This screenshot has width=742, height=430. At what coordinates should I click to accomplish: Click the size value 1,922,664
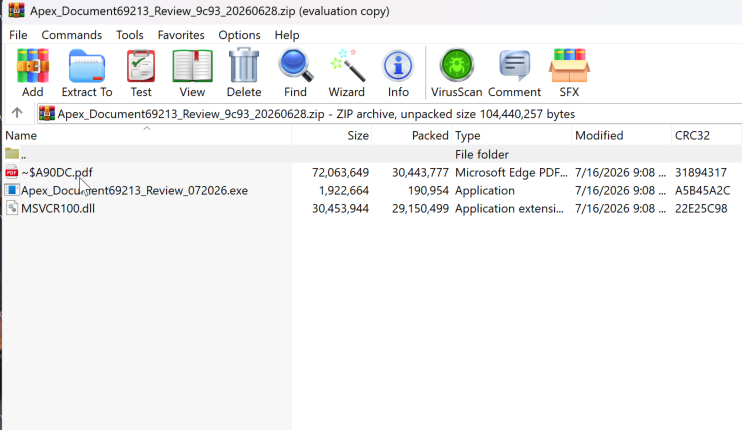click(x=344, y=190)
